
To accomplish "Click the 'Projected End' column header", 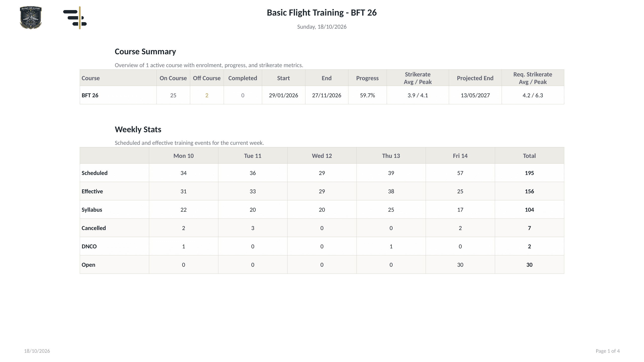I will tap(475, 78).
